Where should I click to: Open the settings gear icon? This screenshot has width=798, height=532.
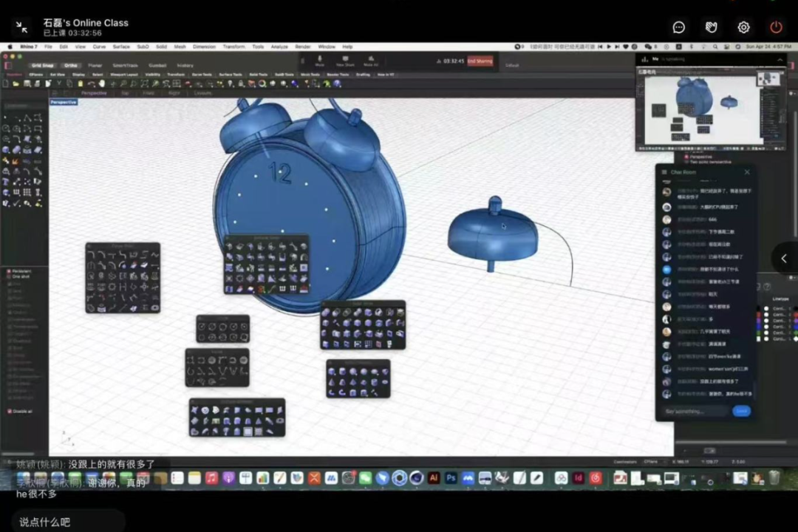click(743, 27)
